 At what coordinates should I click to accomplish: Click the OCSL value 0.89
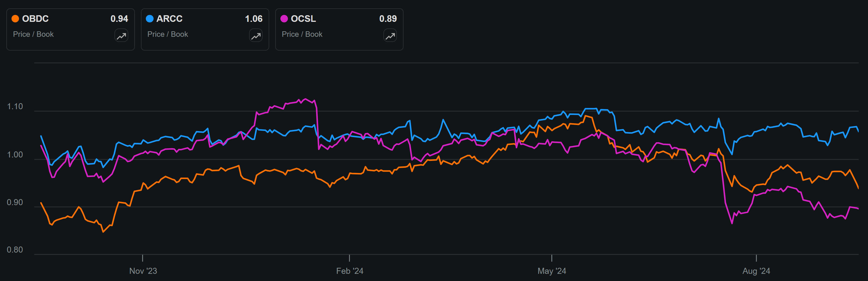388,19
